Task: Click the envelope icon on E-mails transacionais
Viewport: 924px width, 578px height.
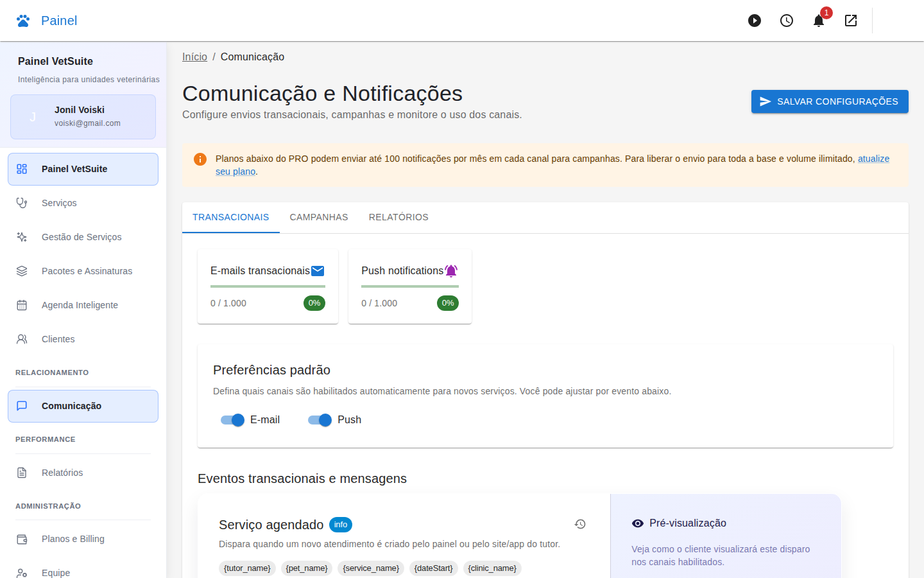Action: (318, 271)
